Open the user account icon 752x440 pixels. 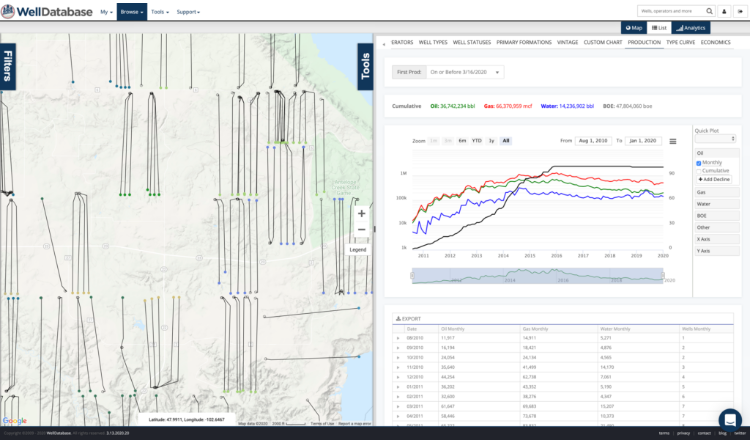[x=724, y=11]
